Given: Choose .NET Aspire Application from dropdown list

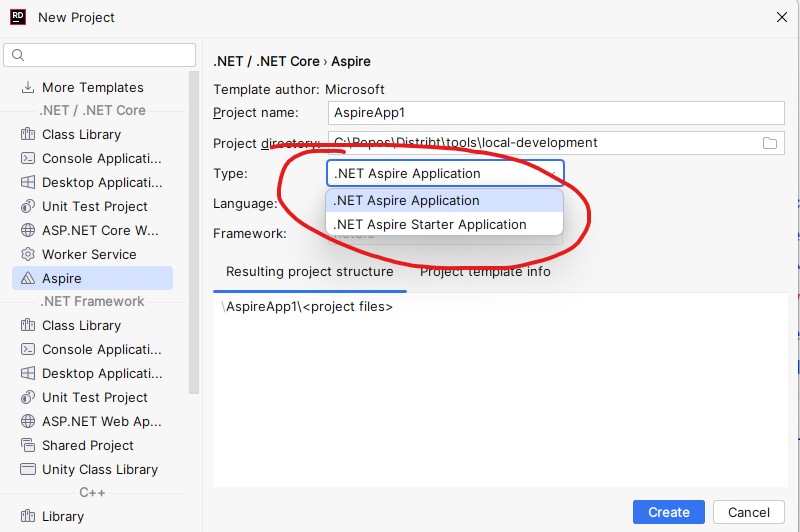Looking at the screenshot, I should tap(444, 200).
